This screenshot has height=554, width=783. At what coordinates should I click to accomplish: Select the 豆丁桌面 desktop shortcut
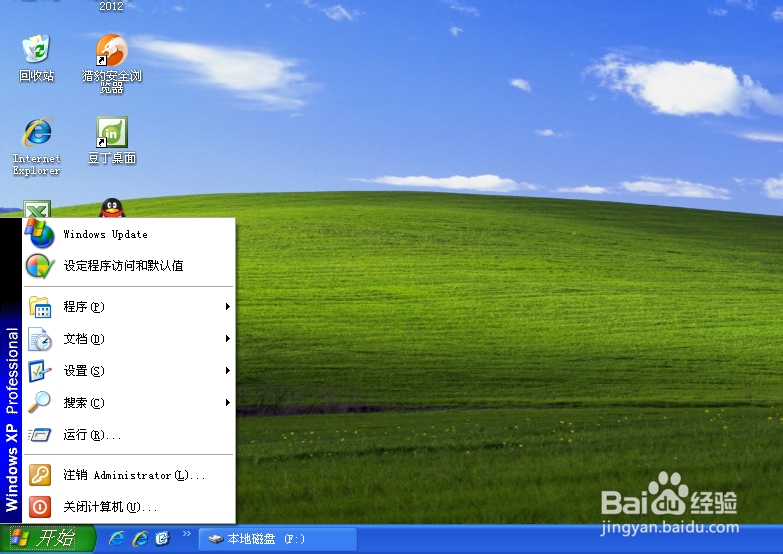(x=112, y=140)
